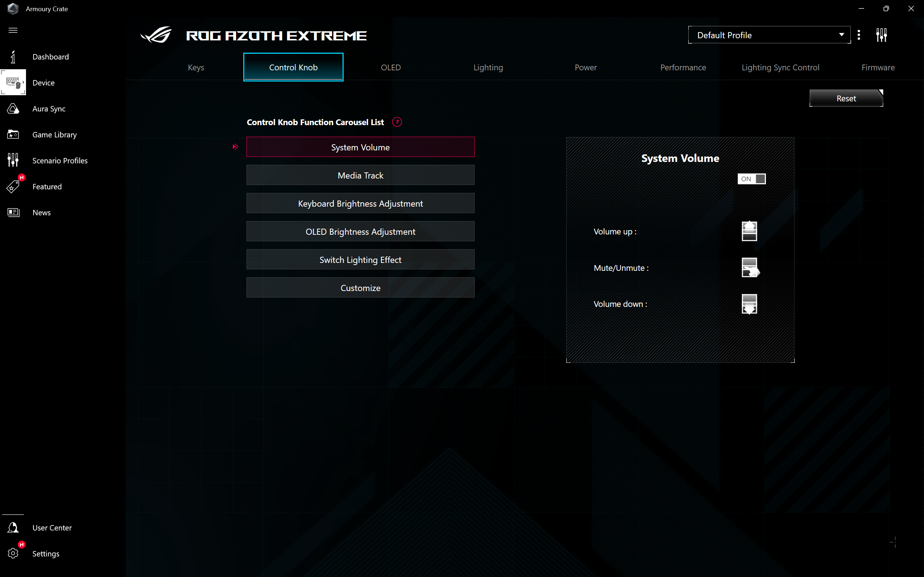Open the equalizer icon beside profile menu
Viewport: 924px width, 577px height.
(881, 35)
